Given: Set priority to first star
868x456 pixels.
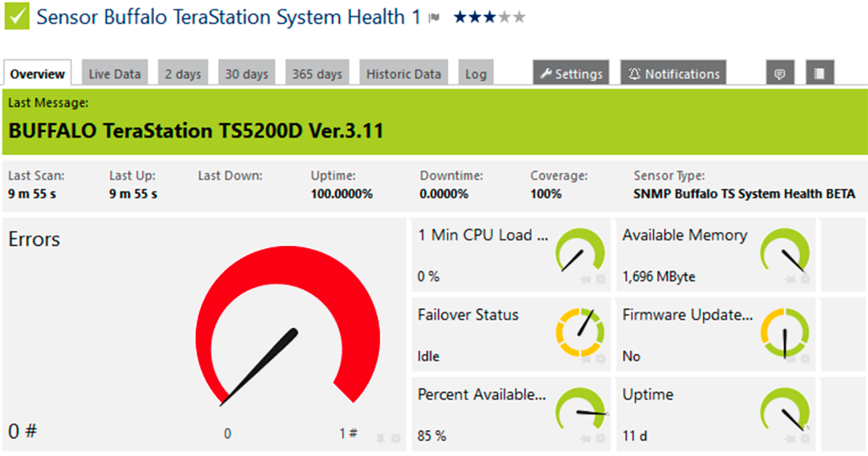Looking at the screenshot, I should (460, 18).
